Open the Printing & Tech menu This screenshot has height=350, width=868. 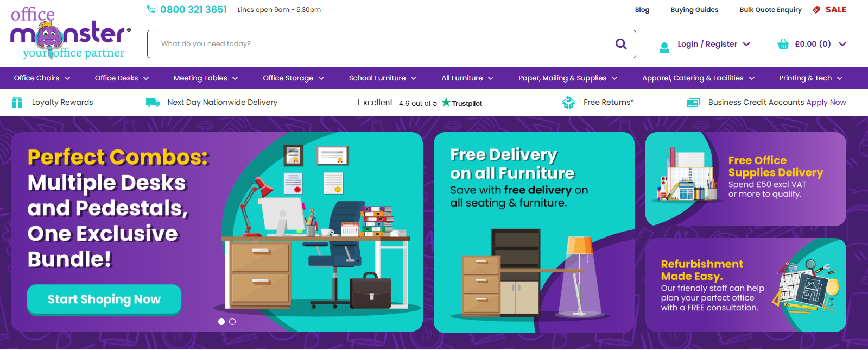tap(811, 78)
